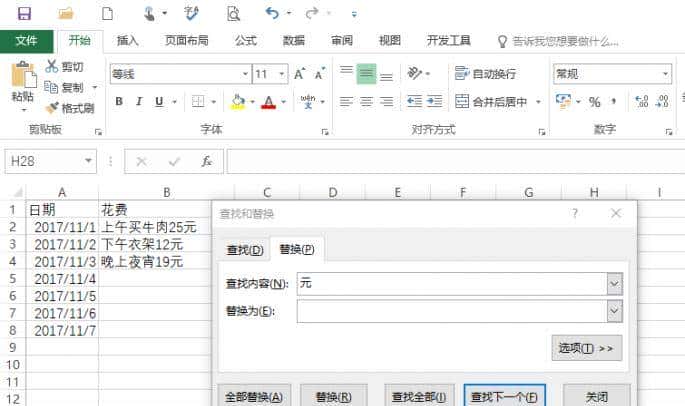The height and width of the screenshot is (406, 685).
Task: Toggle middle vertical alignment
Action: coord(367,74)
